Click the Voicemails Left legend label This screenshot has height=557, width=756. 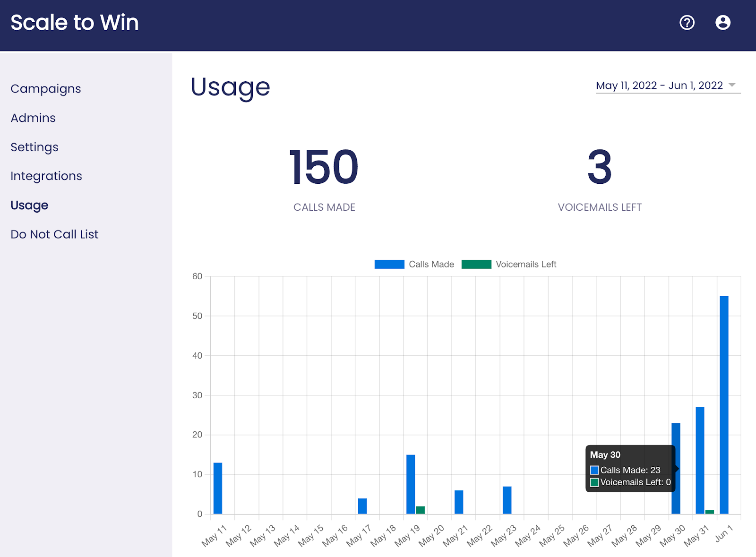[x=526, y=264]
